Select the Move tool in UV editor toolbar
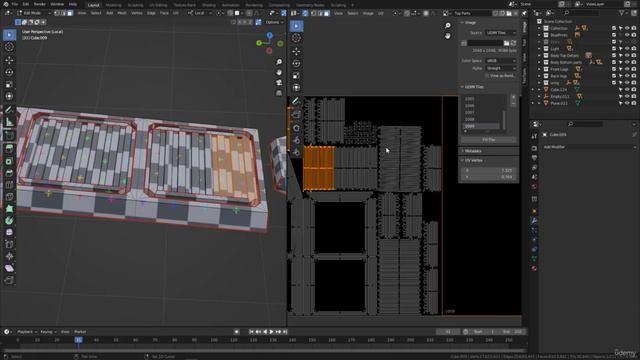This screenshot has width=640, height=360. tap(296, 51)
